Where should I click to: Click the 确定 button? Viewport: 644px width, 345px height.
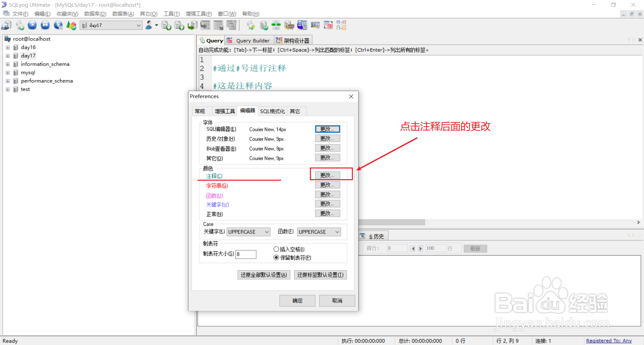point(297,300)
